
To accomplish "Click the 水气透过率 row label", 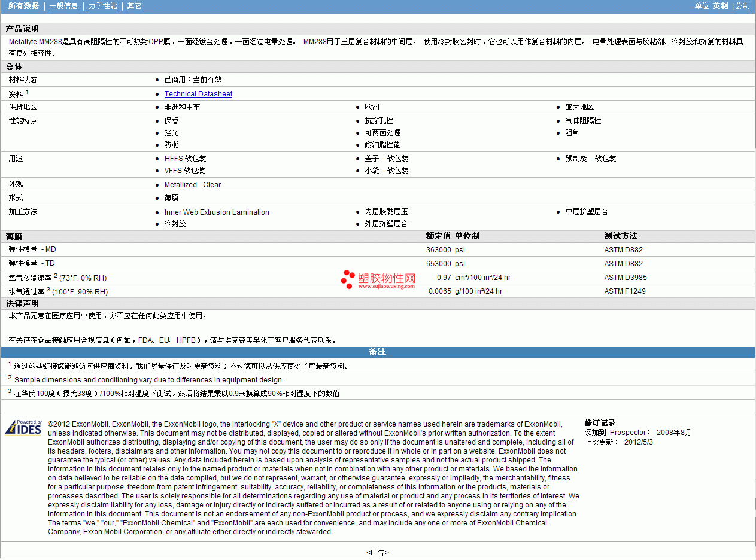I will [58, 291].
